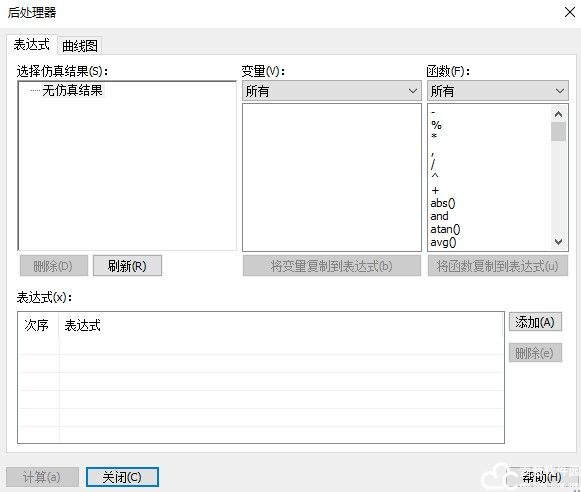Click the 关闭(C) button

(x=122, y=477)
